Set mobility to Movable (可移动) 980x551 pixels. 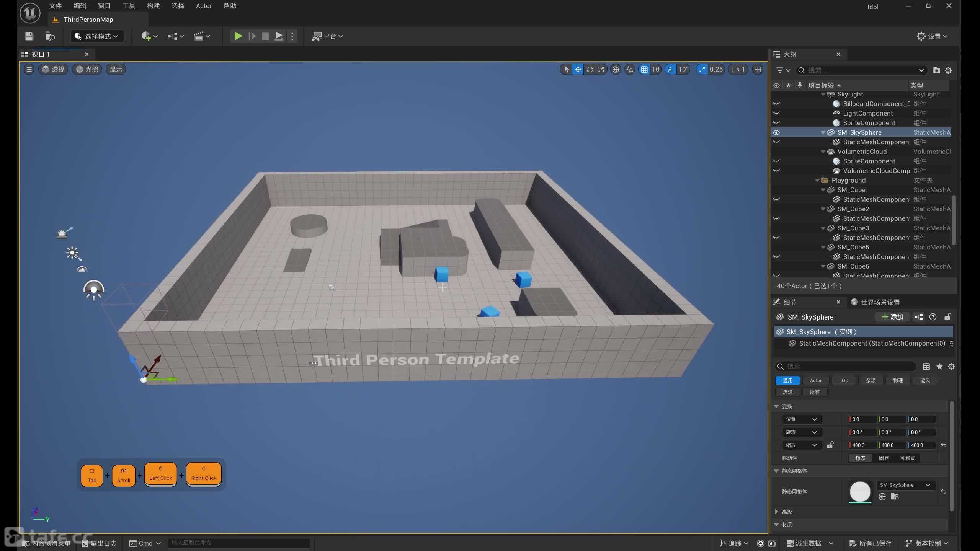point(908,458)
